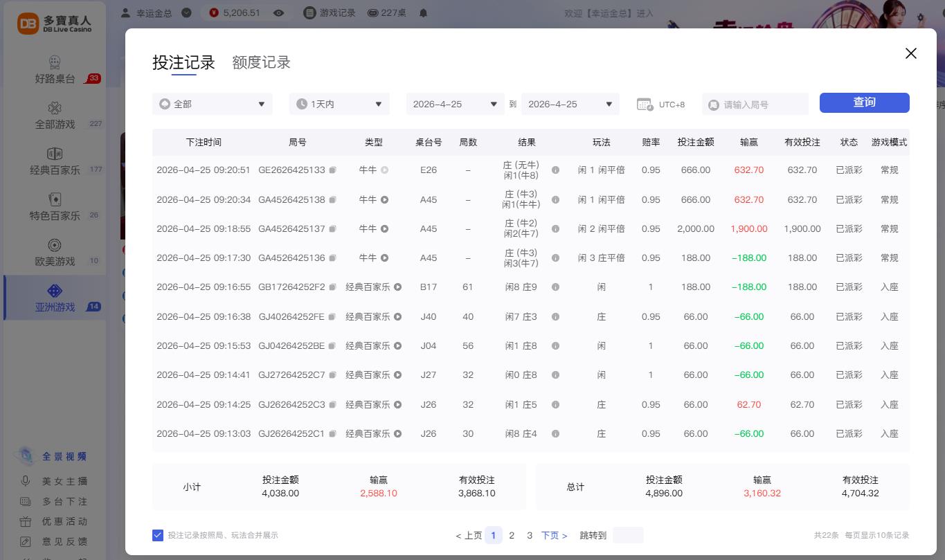Go to next page 下页
Image resolution: width=945 pixels, height=560 pixels.
pyautogui.click(x=555, y=535)
